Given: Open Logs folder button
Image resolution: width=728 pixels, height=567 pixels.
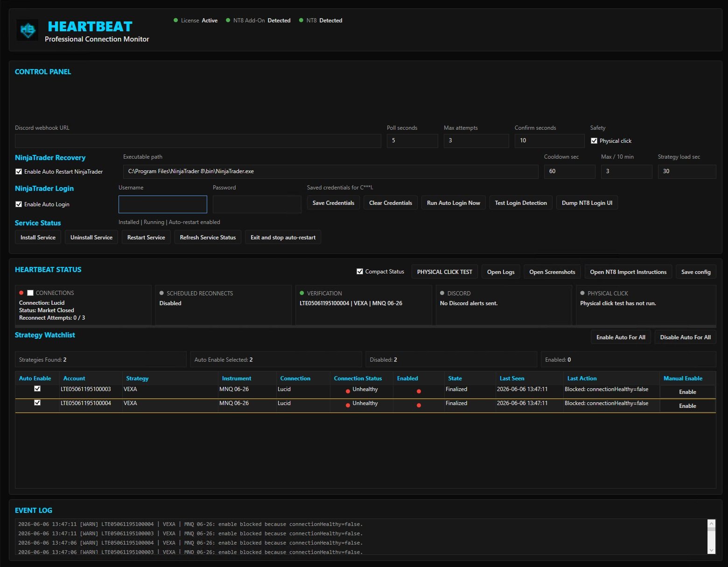Looking at the screenshot, I should point(501,272).
